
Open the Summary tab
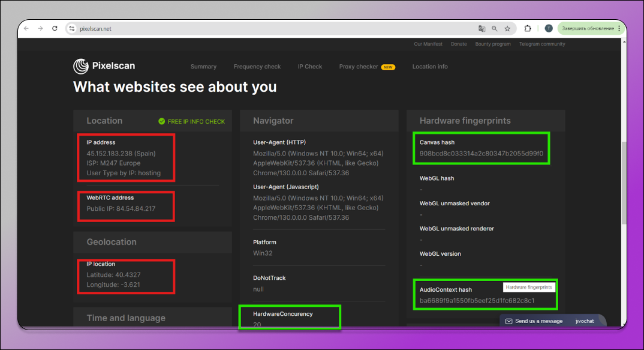[203, 67]
